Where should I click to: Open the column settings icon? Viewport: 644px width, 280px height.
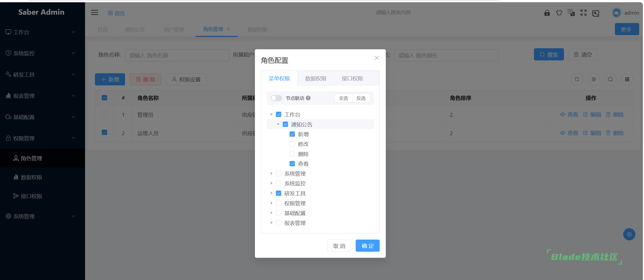point(594,79)
